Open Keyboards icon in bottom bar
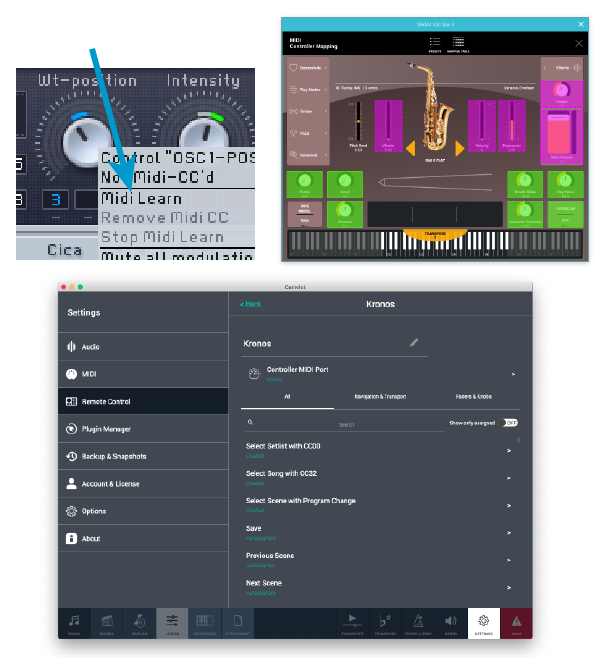Image resolution: width=601 pixels, height=658 pixels. pyautogui.click(x=205, y=623)
